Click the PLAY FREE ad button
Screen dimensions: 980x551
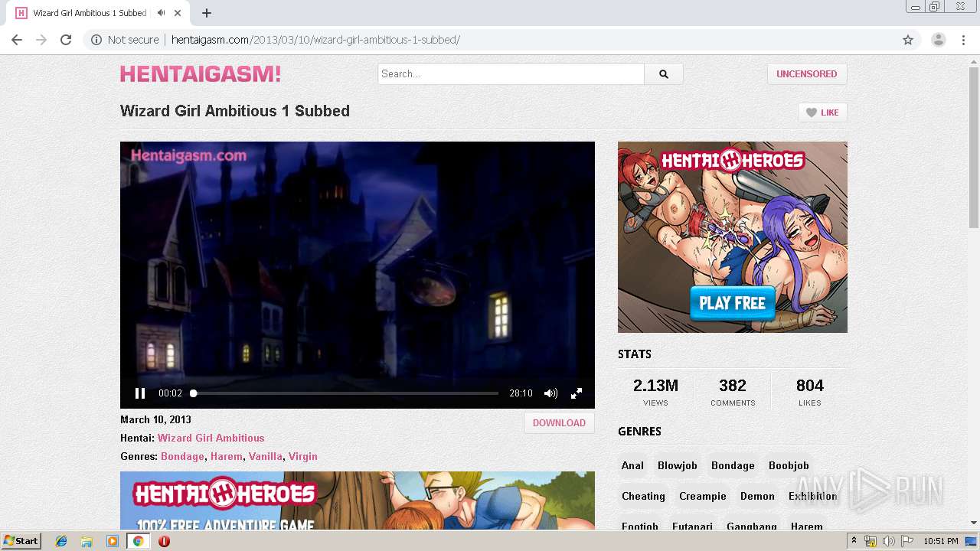click(733, 303)
